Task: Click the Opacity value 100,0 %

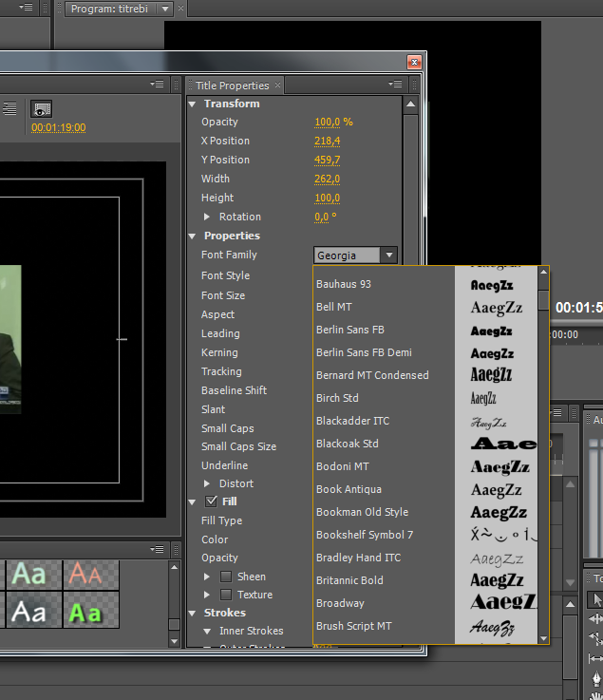Action: (333, 122)
